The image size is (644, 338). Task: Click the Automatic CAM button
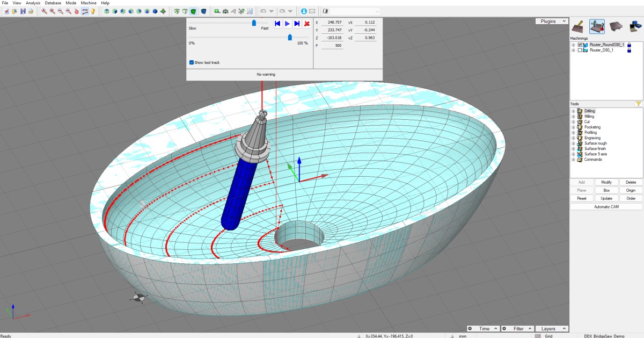606,206
